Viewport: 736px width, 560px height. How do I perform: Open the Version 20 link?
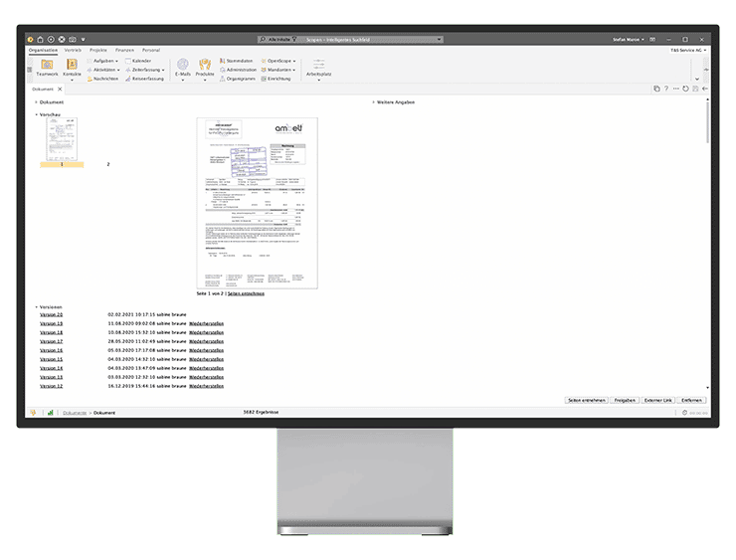51,315
